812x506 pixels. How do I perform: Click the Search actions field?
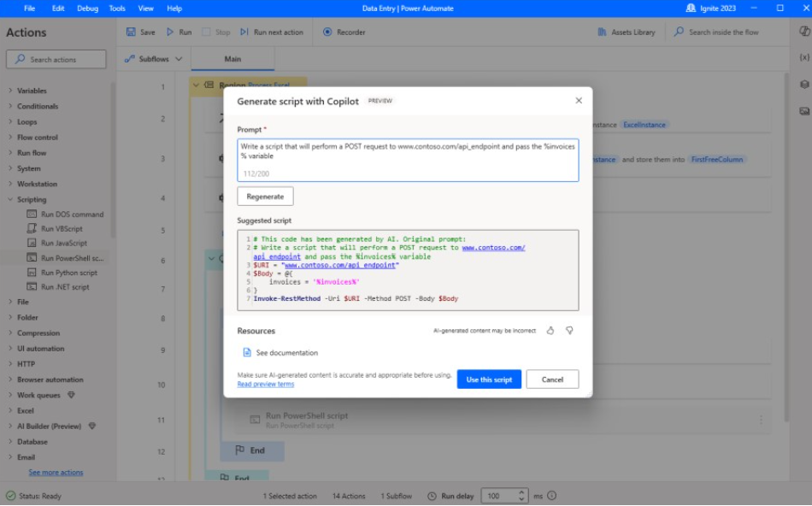click(x=56, y=59)
